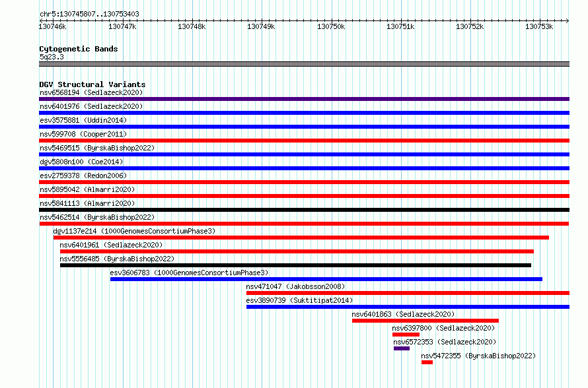Click the blue nsv6401976 variant bar
The width and height of the screenshot is (588, 388).
click(304, 113)
